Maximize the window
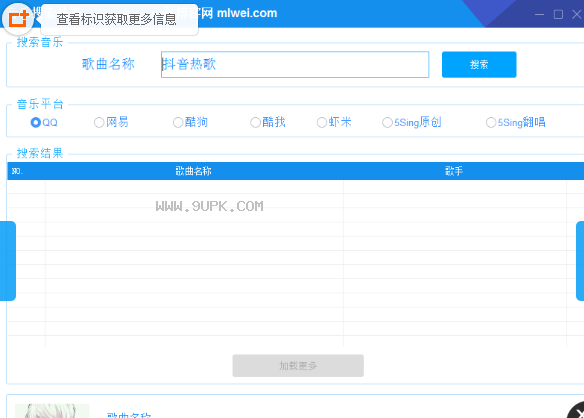This screenshot has height=418, width=584. pyautogui.click(x=558, y=14)
